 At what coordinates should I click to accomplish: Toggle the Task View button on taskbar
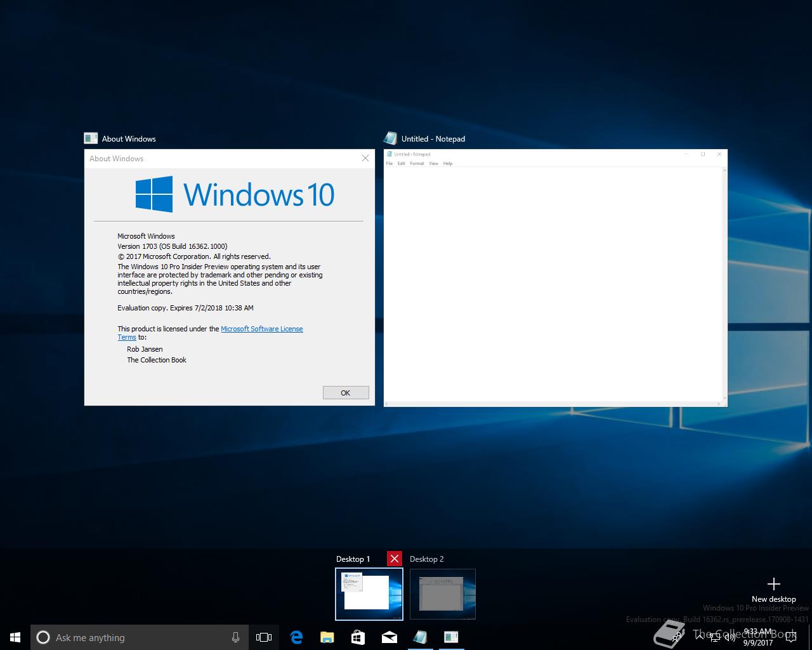click(264, 637)
